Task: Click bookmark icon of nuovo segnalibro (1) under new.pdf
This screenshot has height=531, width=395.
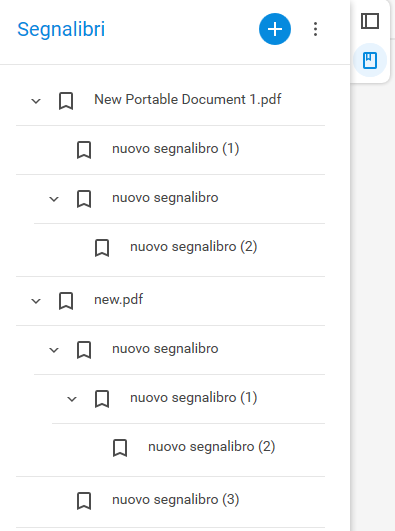Action: pos(102,399)
